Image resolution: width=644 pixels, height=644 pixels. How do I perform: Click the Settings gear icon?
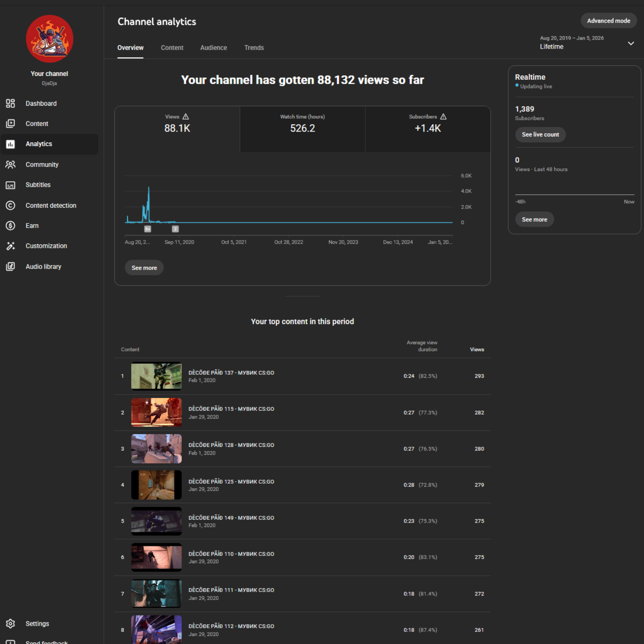(x=10, y=624)
